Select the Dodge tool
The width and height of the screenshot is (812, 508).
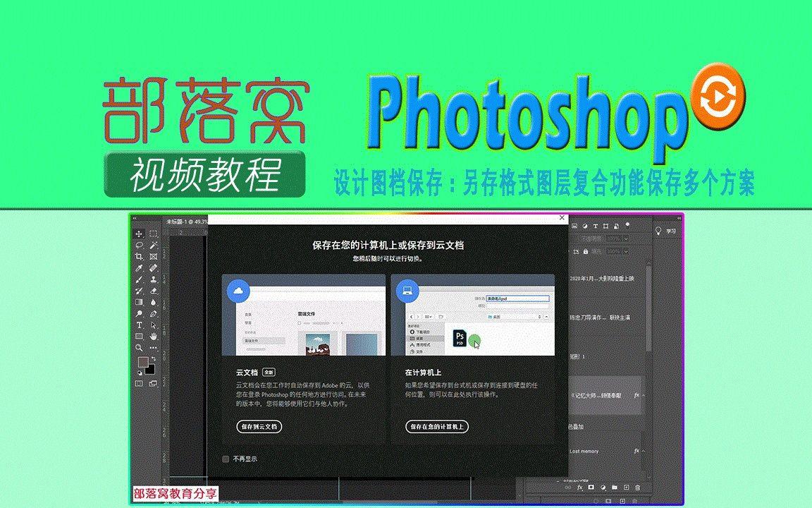139,313
